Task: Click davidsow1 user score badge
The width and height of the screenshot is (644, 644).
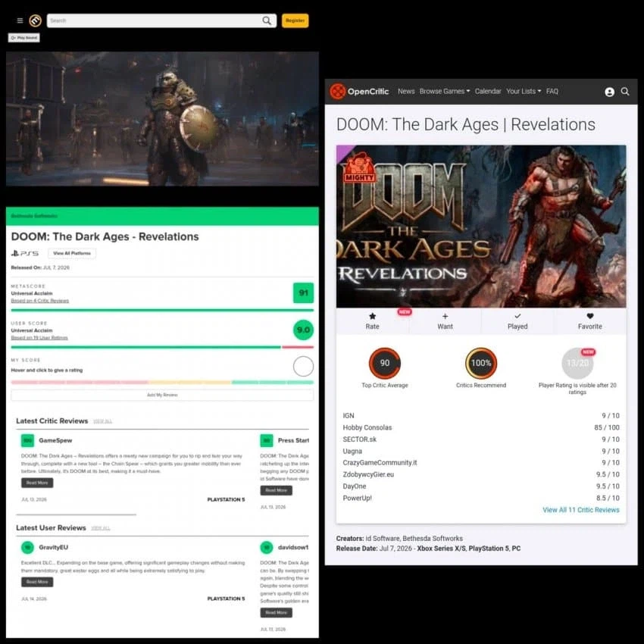Action: coord(267,548)
